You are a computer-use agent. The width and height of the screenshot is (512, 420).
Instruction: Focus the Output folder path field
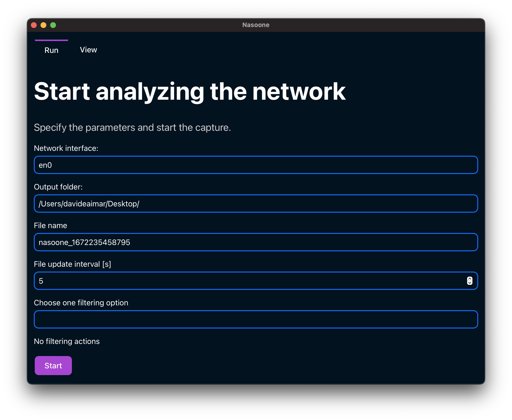tap(256, 204)
